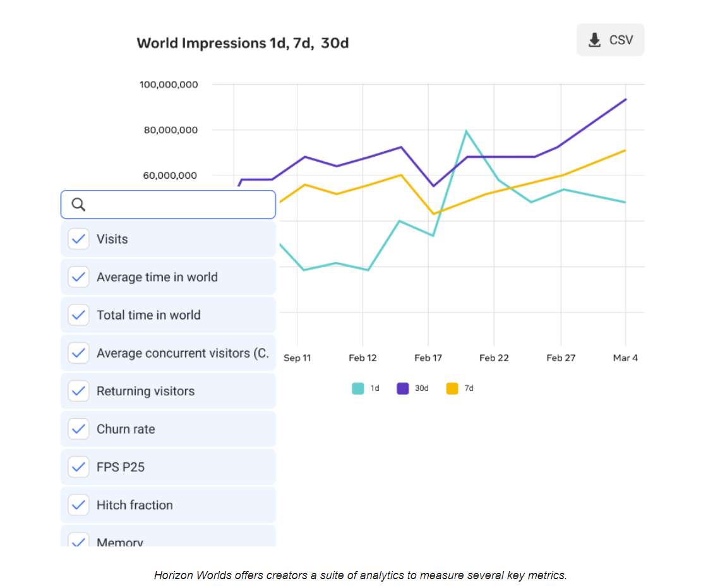Click the CSV download button
This screenshot has width=701, height=588.
(610, 40)
